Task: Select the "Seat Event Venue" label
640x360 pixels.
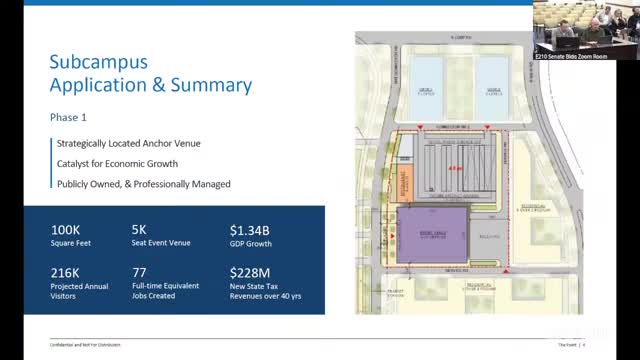Action: [x=161, y=243]
